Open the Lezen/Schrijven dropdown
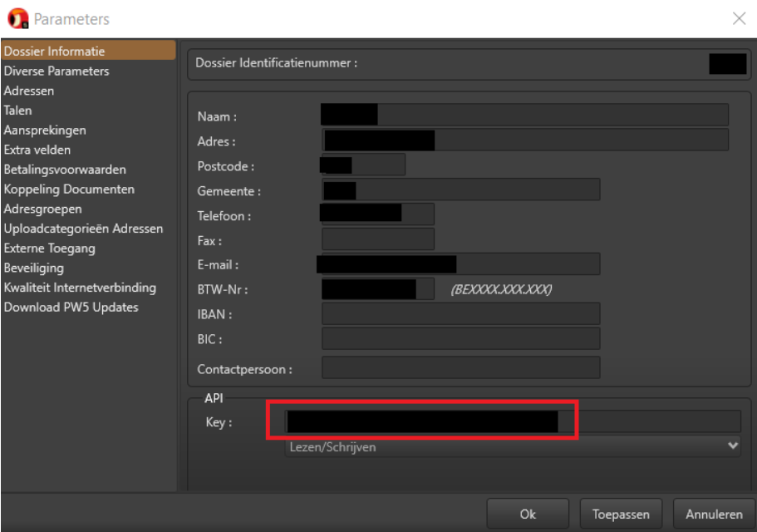The image size is (757, 532). point(513,447)
